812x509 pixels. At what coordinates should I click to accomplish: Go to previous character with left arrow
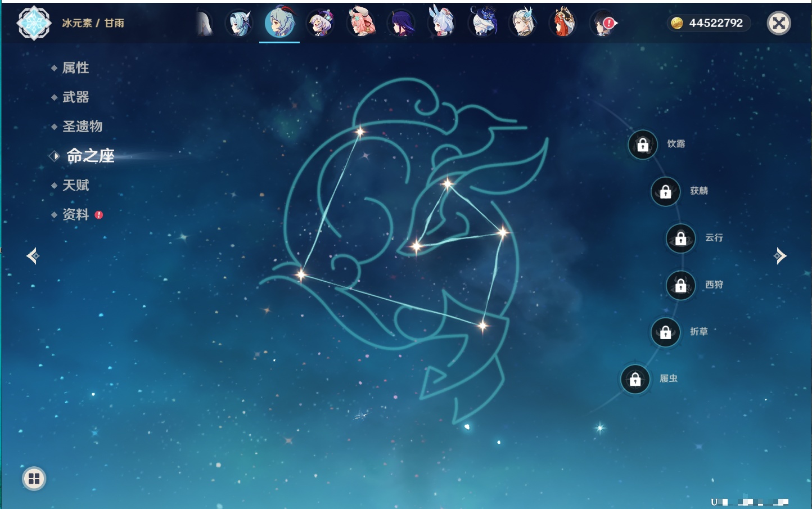[33, 256]
